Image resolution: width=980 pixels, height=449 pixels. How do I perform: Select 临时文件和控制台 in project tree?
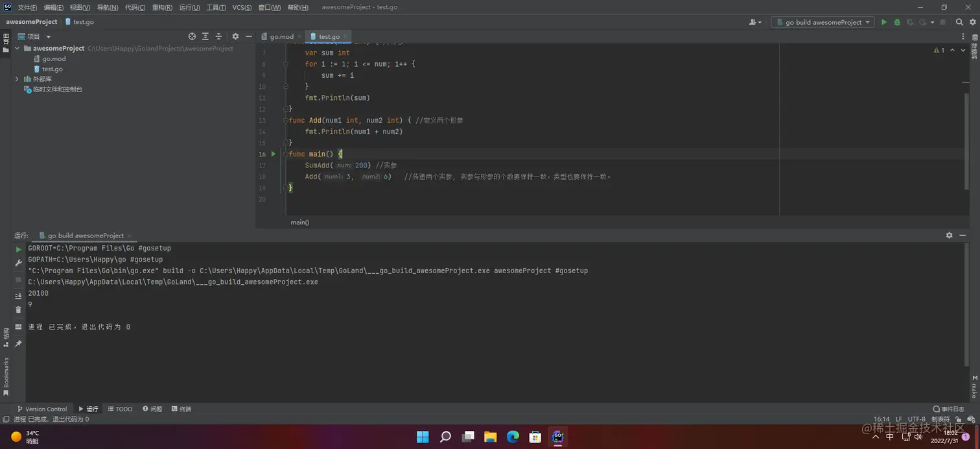point(53,90)
